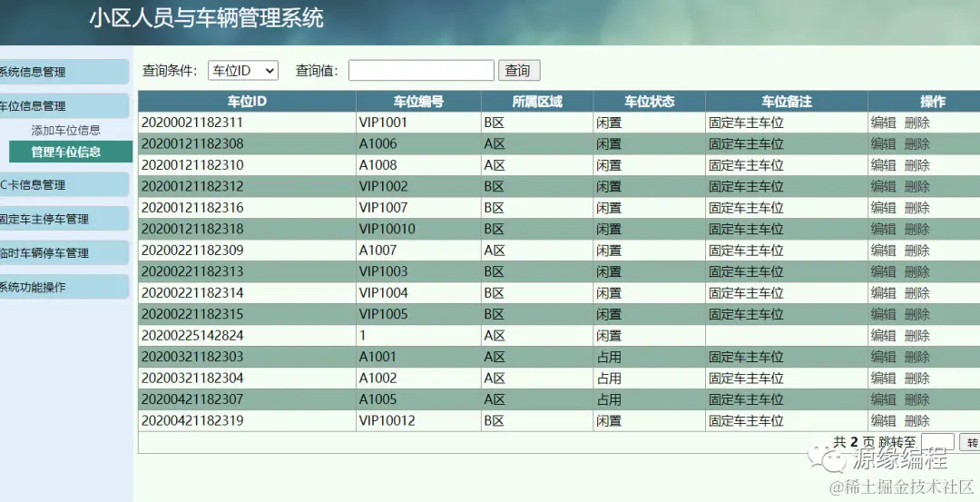
Task: Click 编辑 for parking spot VIP1001
Action: click(x=883, y=123)
